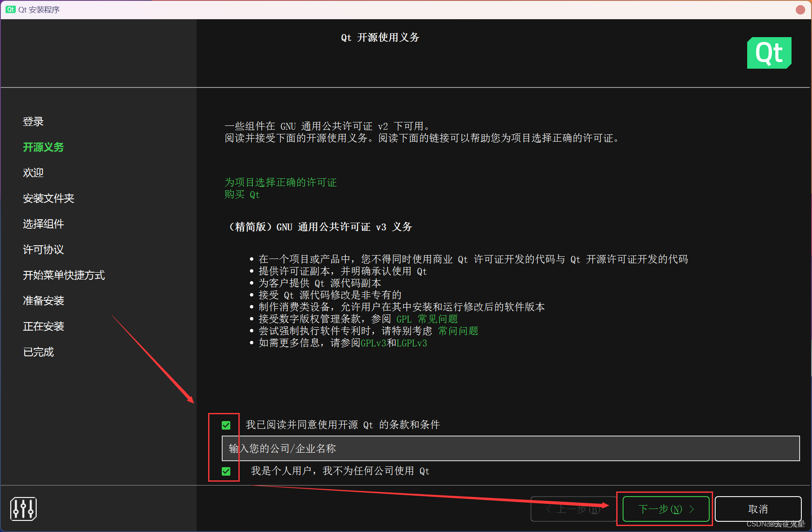Select the 正在安装 step in sidebar
The image size is (812, 532).
coord(43,326)
